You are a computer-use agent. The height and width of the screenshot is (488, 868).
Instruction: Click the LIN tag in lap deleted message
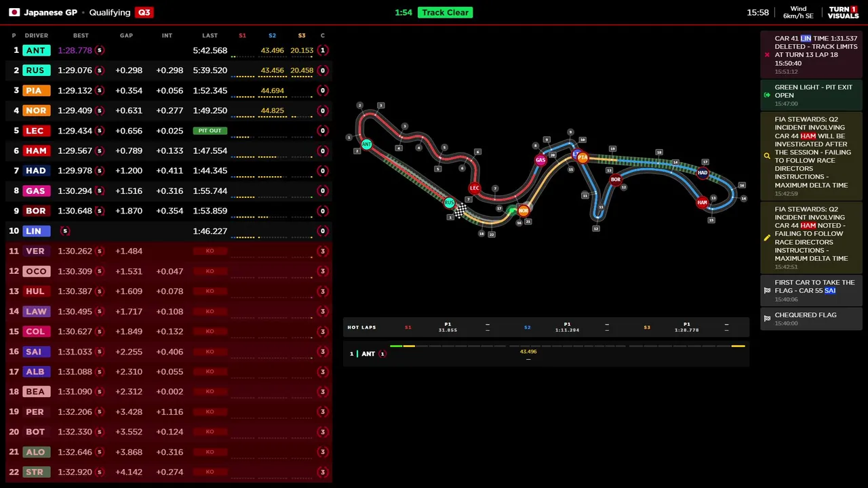[x=806, y=39]
